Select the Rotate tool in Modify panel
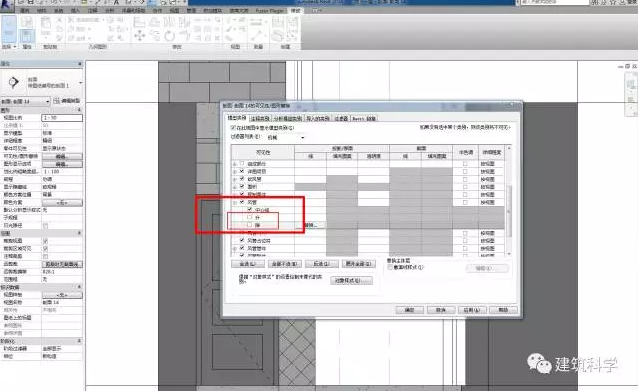 169,36
